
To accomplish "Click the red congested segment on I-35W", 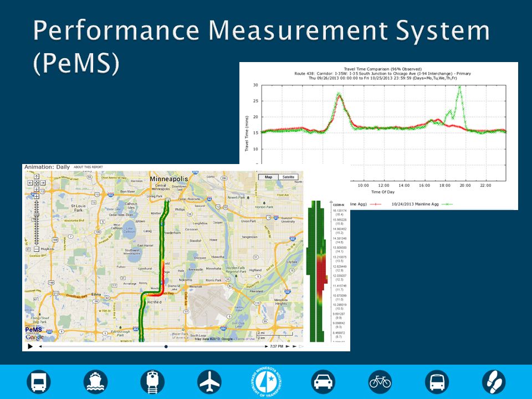I will point(163,277).
